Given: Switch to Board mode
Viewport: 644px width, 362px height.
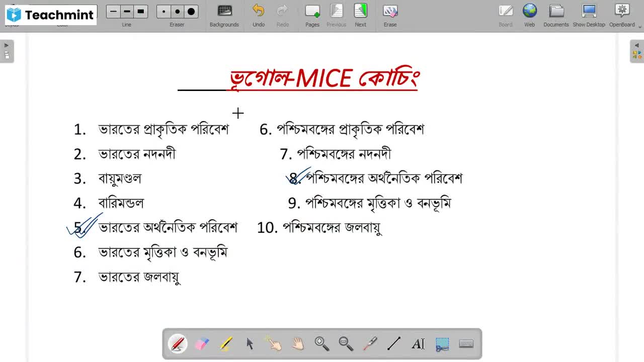Looking at the screenshot, I should tap(506, 16).
